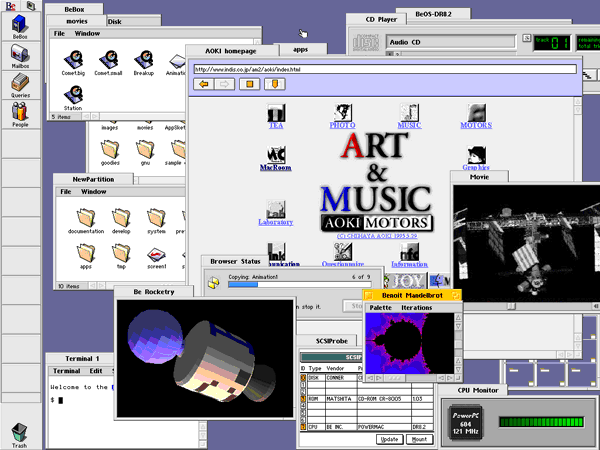
Task: Select the documentation folder in NewPartition
Action: tap(86, 221)
